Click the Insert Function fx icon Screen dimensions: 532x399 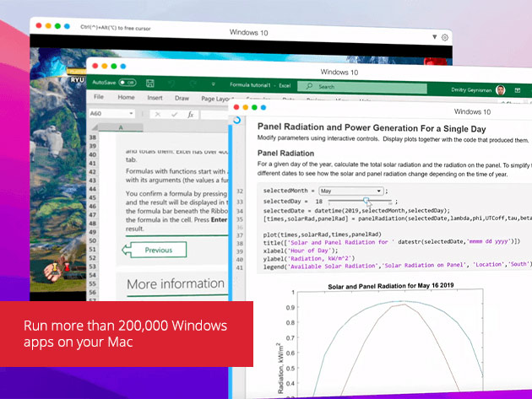tap(191, 115)
